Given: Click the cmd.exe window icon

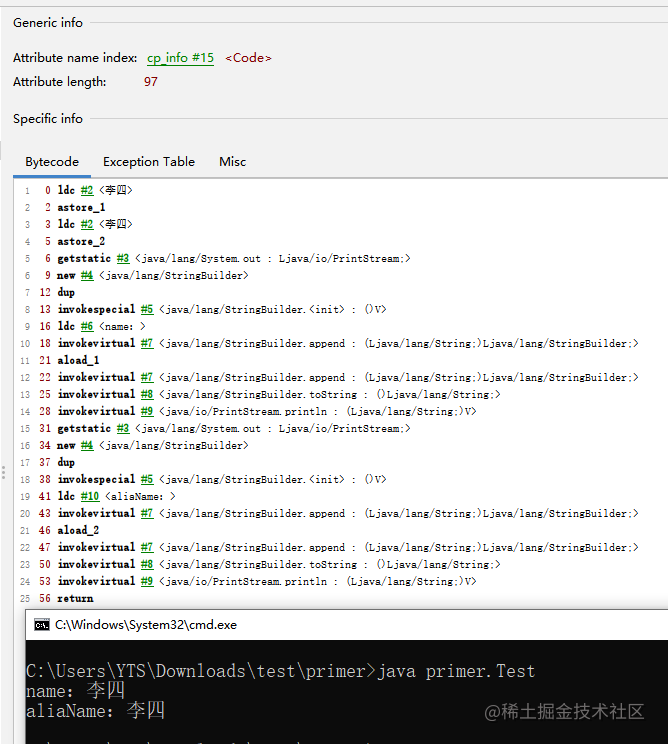Looking at the screenshot, I should [42, 625].
